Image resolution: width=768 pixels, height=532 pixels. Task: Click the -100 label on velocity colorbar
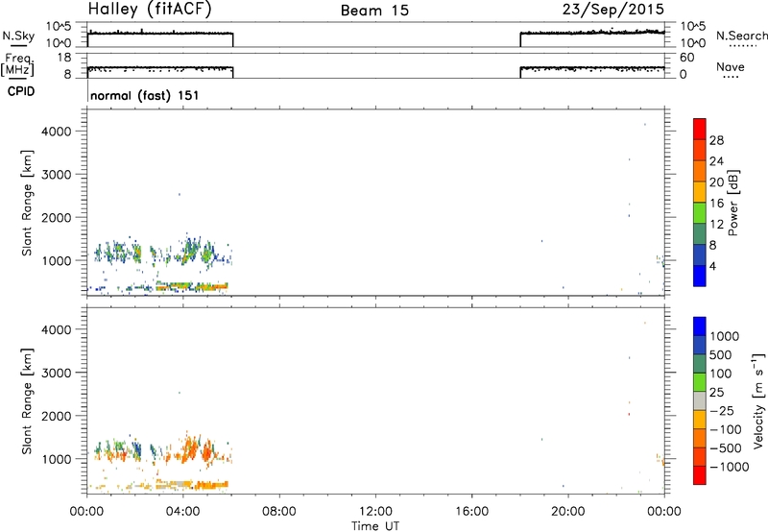pyautogui.click(x=726, y=429)
